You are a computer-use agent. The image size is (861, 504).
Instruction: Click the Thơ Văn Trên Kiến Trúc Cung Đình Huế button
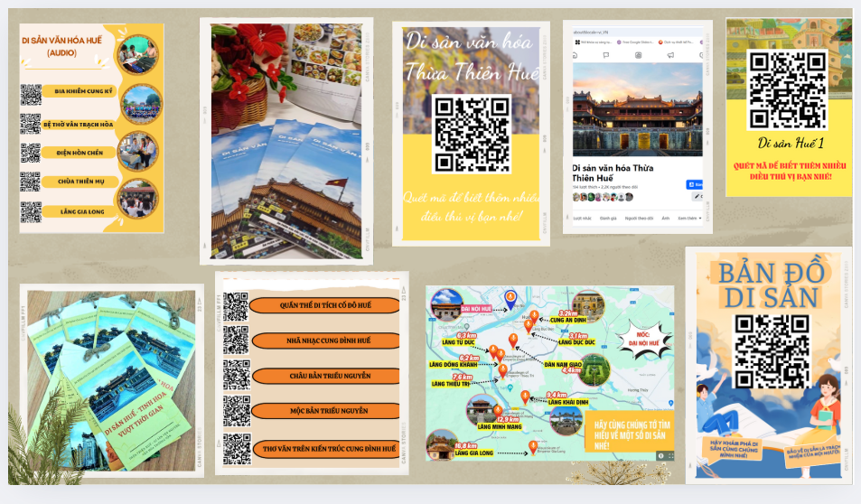point(328,449)
